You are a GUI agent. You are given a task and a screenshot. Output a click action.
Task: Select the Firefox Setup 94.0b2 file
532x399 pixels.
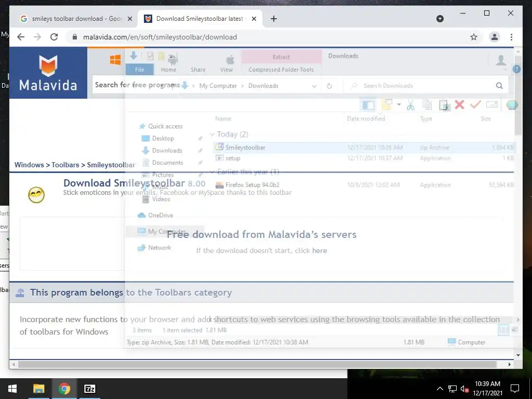pos(365,185)
